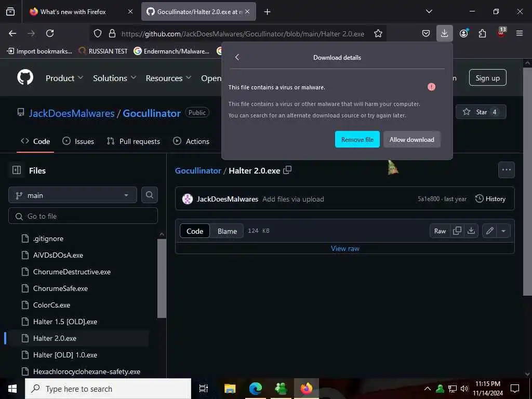532x399 pixels.
Task: Expand the Solutions navigation menu
Action: (x=115, y=78)
